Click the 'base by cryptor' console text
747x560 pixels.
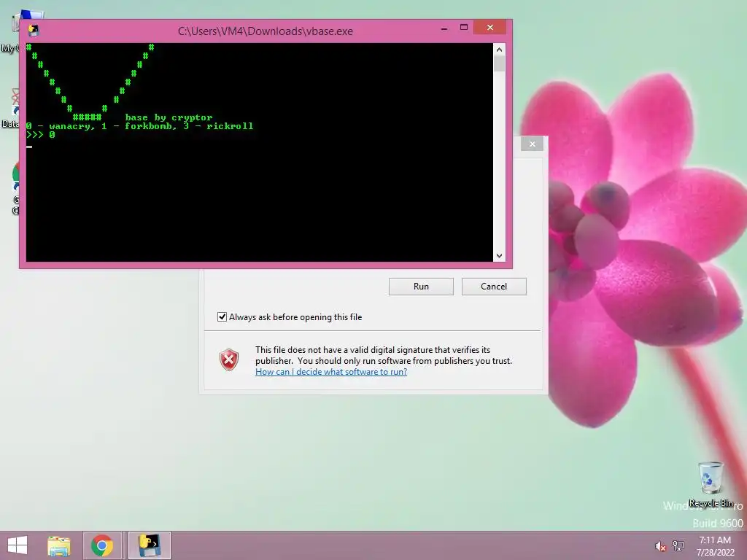click(x=169, y=117)
